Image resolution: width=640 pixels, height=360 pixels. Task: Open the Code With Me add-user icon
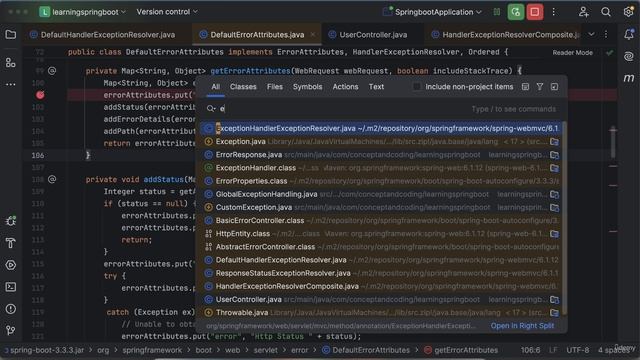584,12
